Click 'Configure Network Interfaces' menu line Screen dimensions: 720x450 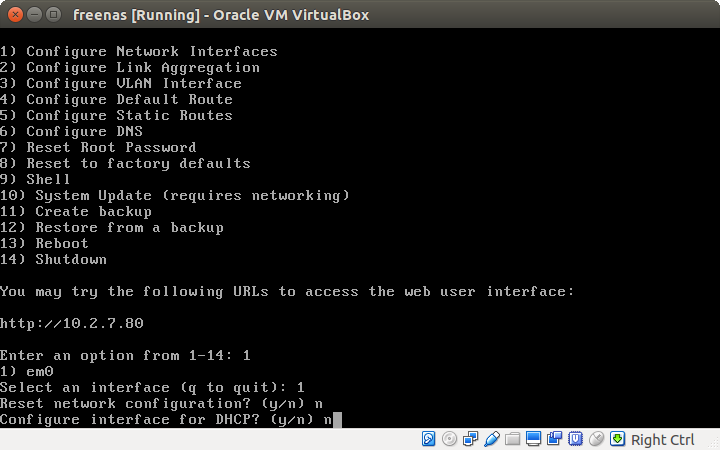pyautogui.click(x=139, y=51)
